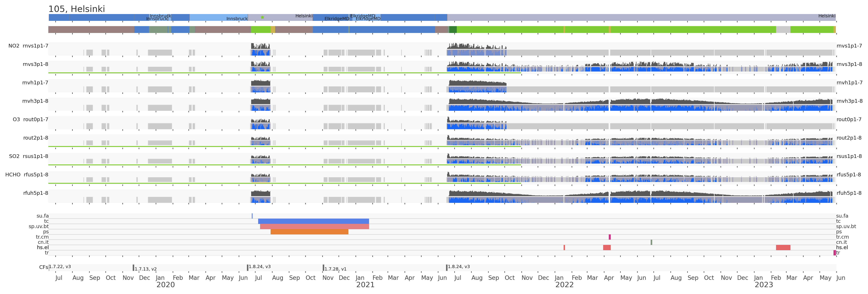The width and height of the screenshot is (868, 294).
Task: Click the left rnvs1p1-7 row label
Action: pos(35,46)
